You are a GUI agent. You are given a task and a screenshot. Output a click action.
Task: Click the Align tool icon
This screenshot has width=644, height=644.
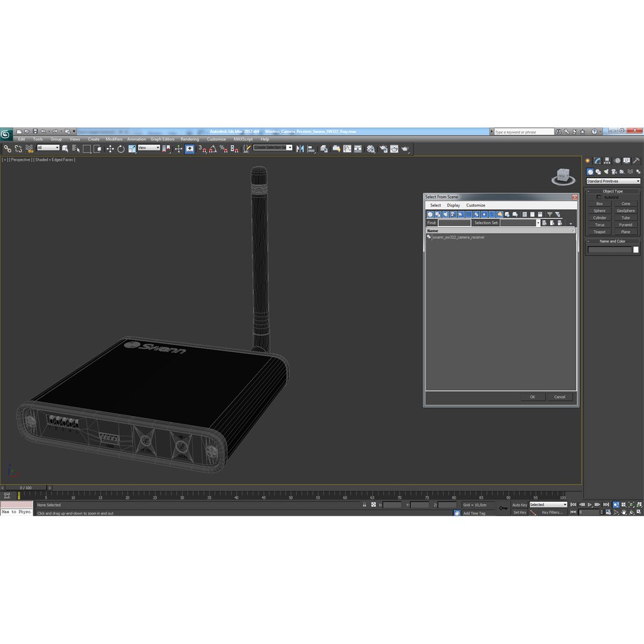311,148
